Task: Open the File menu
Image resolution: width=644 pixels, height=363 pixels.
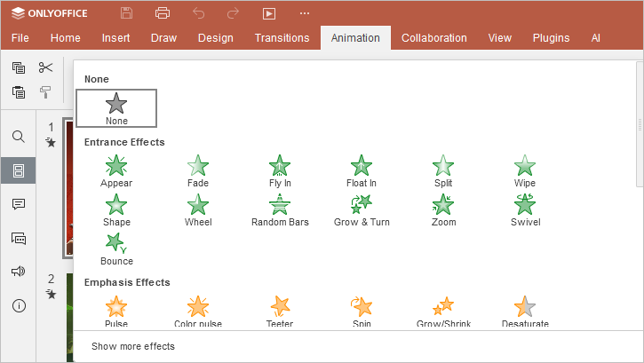Action: (20, 38)
